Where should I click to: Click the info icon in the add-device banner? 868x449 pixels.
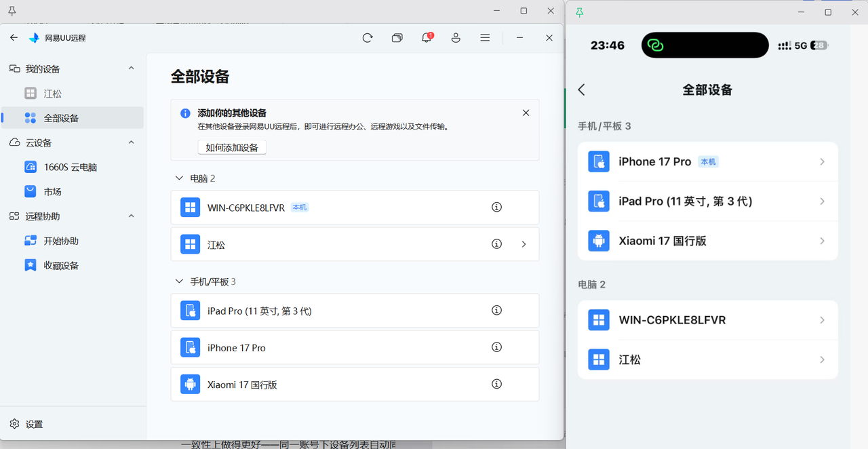tap(185, 113)
